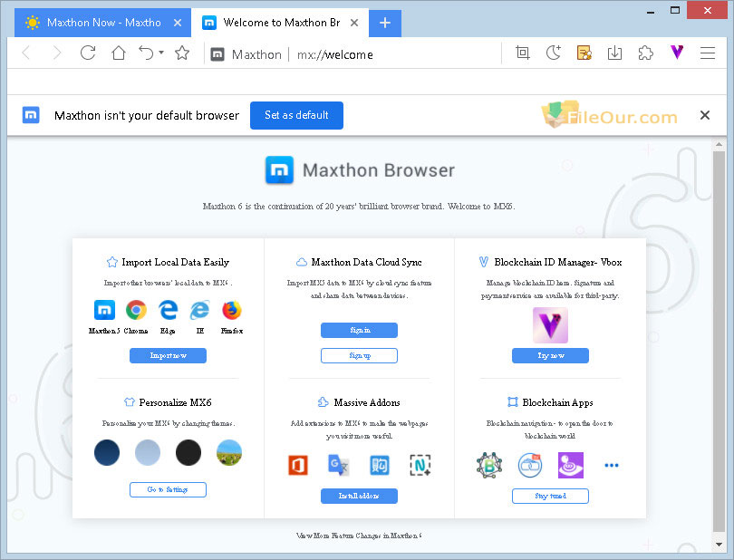Click the Google Translate addon icon
The height and width of the screenshot is (560, 734).
click(x=338, y=466)
